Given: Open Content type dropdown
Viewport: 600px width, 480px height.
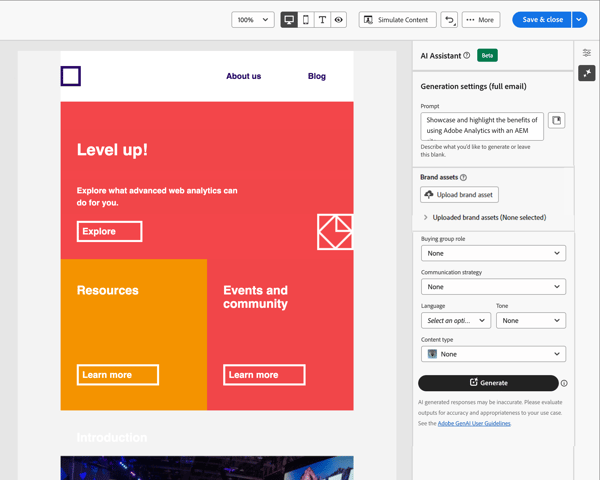Looking at the screenshot, I should point(493,354).
